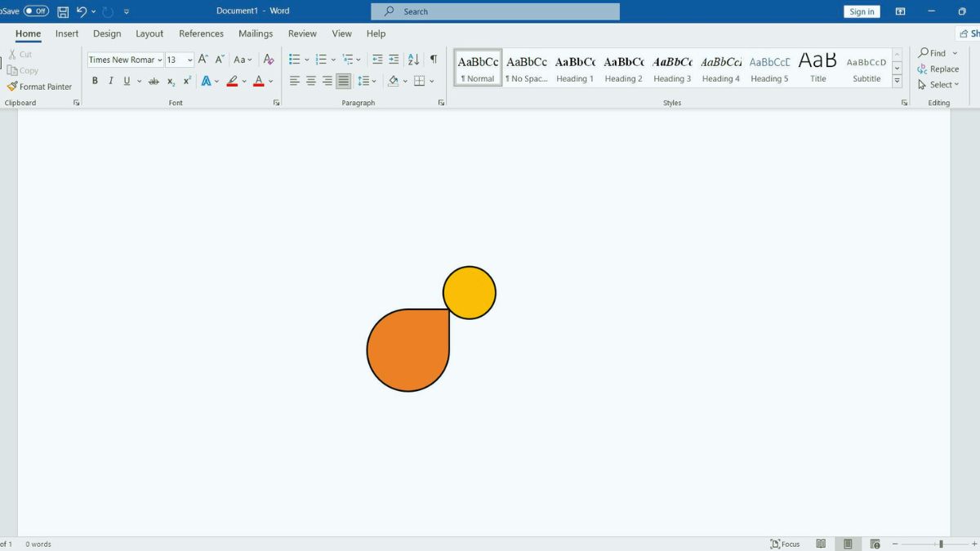Open the Insert ribbon tab

tap(67, 33)
